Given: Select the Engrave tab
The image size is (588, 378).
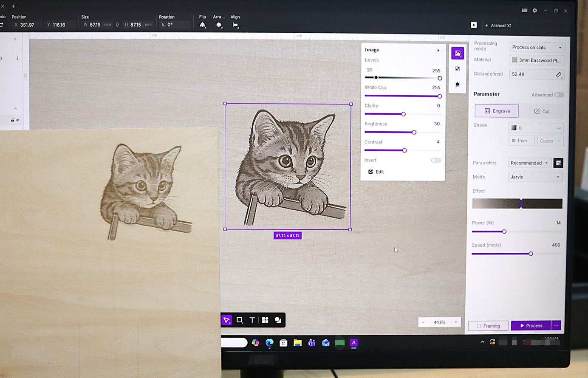Looking at the screenshot, I should pos(497,111).
